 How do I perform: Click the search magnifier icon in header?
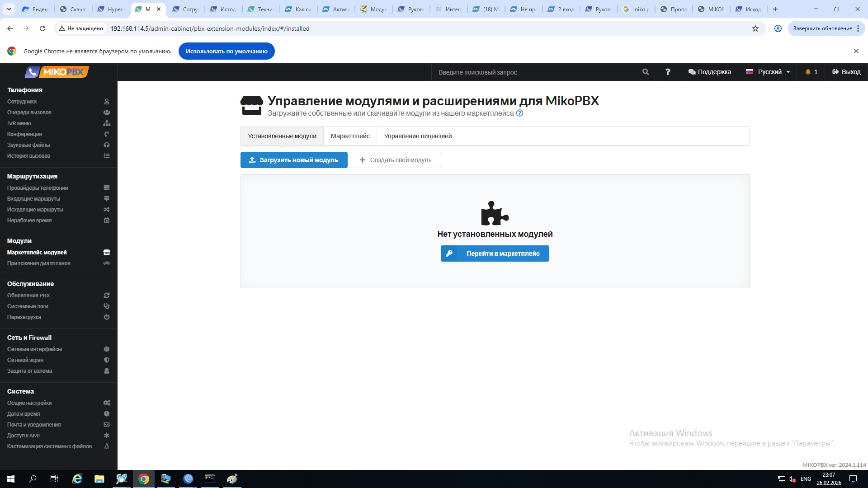[x=646, y=72]
